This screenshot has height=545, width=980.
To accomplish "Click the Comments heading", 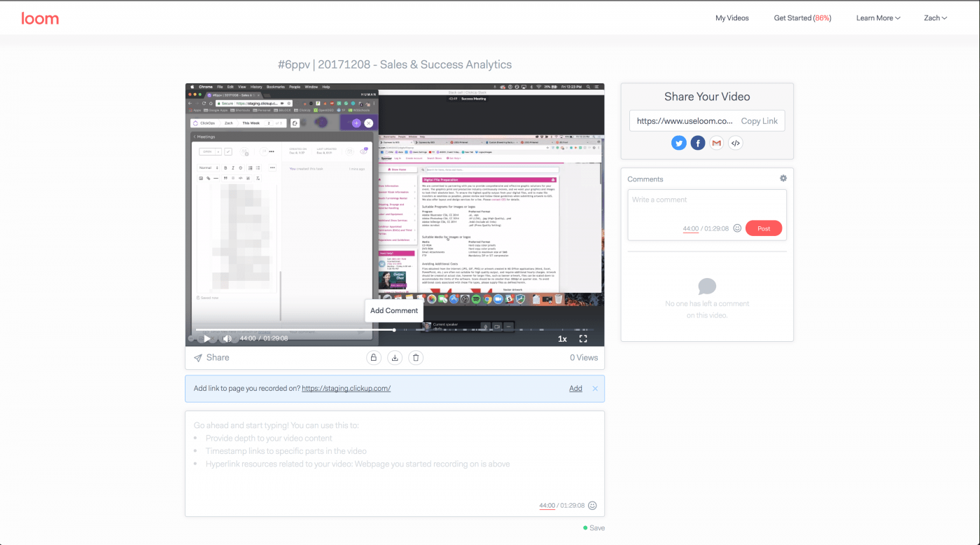I will (x=645, y=179).
